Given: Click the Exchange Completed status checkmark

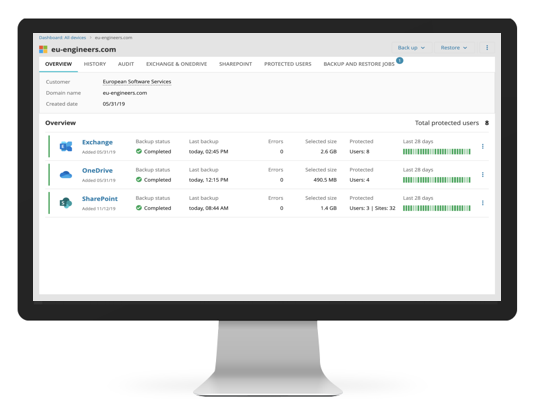Looking at the screenshot, I should click(139, 151).
